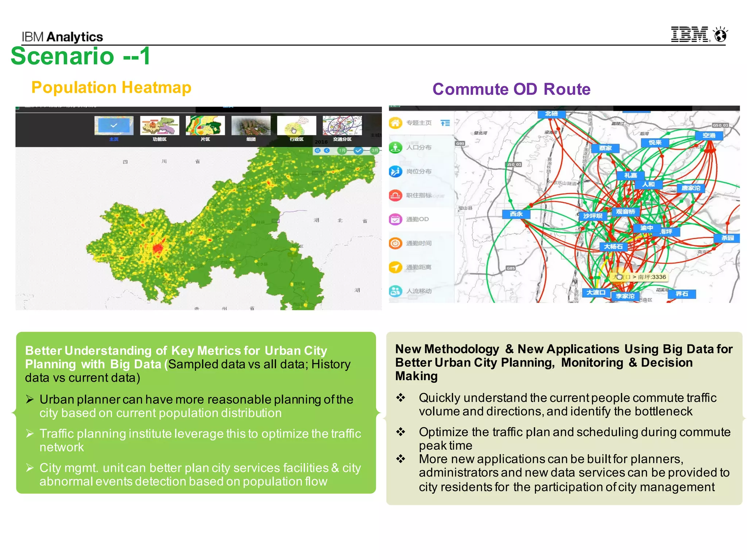Click the 空港 node label on map

point(709,136)
